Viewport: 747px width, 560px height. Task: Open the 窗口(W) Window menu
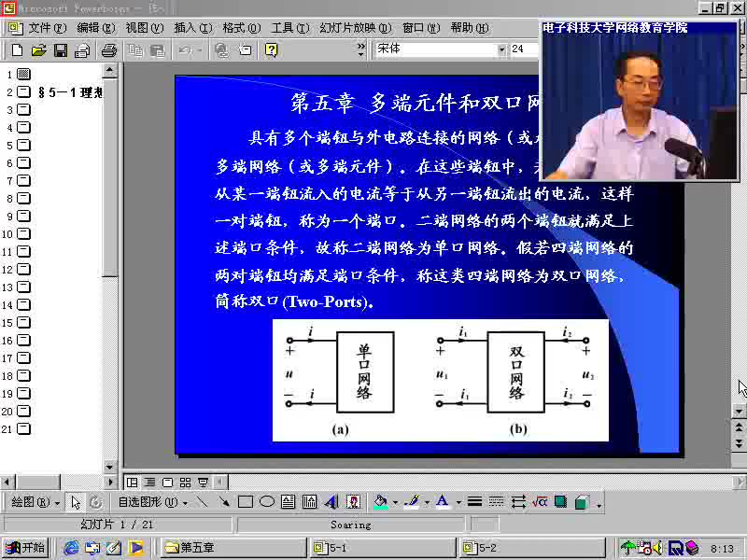coord(421,28)
